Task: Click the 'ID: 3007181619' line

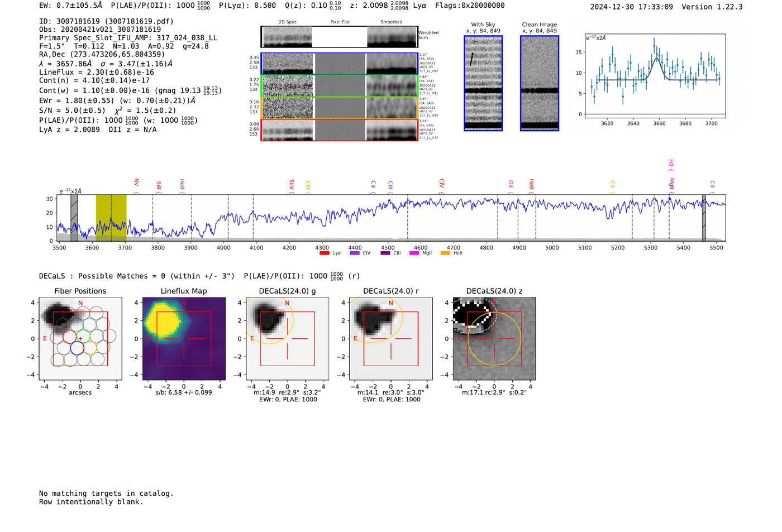Action: click(x=106, y=21)
